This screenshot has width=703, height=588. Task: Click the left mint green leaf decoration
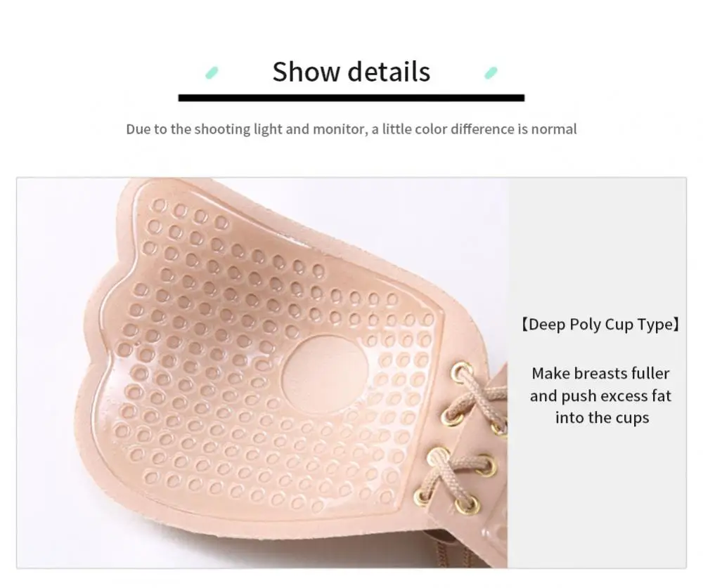(x=212, y=72)
